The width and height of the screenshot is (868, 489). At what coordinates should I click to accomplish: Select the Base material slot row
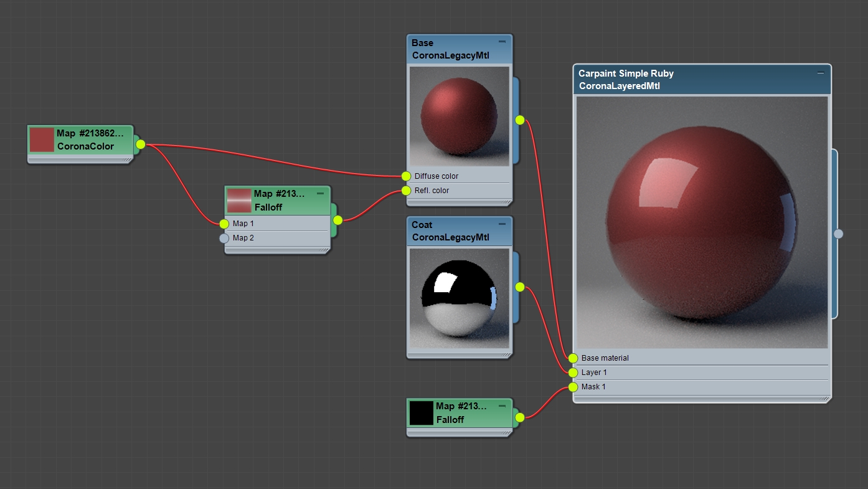pyautogui.click(x=702, y=358)
